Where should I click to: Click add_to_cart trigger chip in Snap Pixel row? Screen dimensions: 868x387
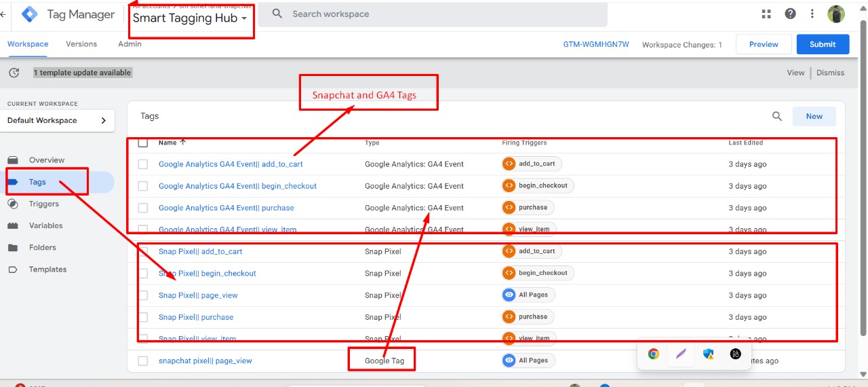pos(532,251)
